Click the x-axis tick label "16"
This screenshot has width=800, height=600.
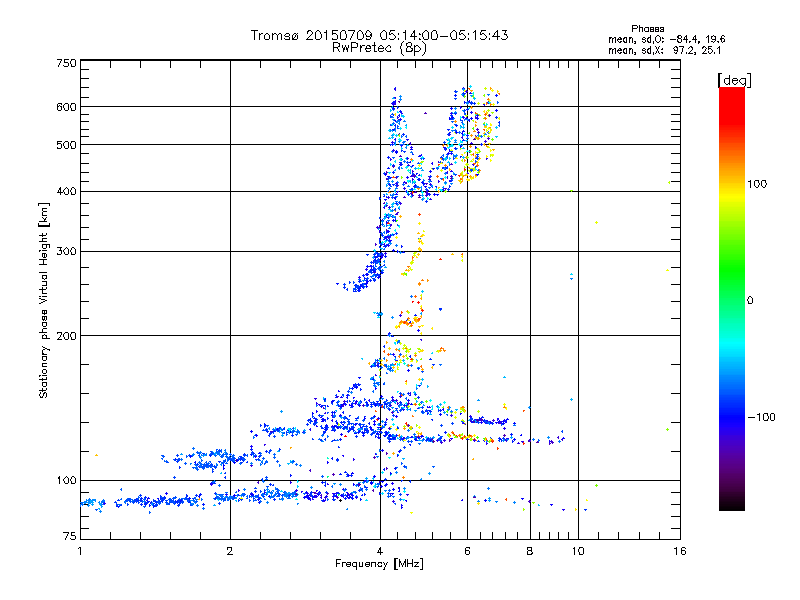680,551
